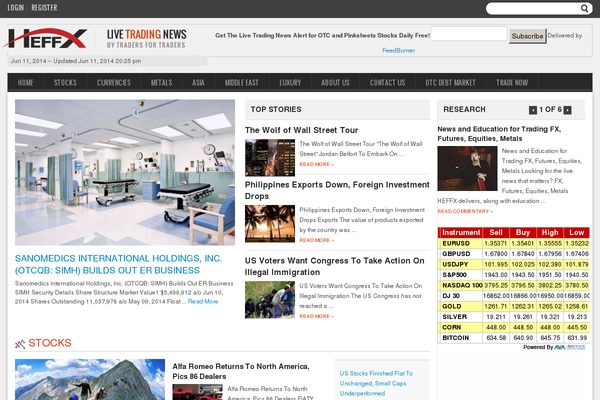Select the S&P500 row label
This screenshot has width=600, height=400.
454,275
